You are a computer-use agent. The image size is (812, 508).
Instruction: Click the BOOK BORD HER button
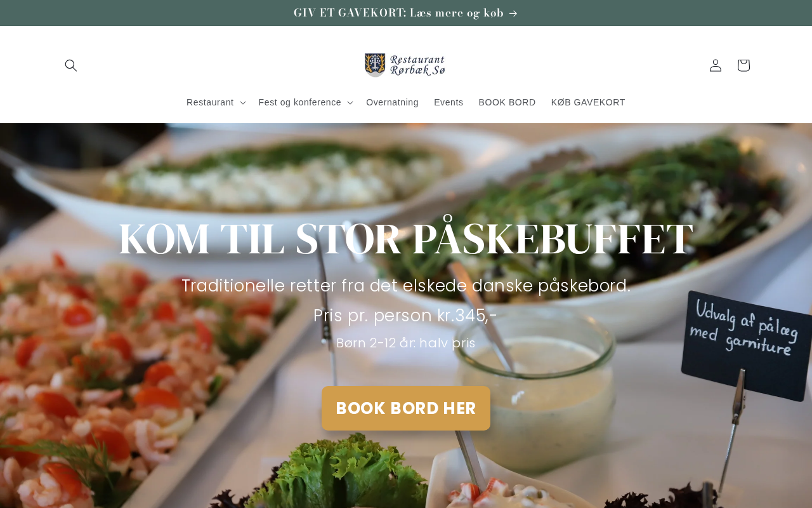click(406, 408)
